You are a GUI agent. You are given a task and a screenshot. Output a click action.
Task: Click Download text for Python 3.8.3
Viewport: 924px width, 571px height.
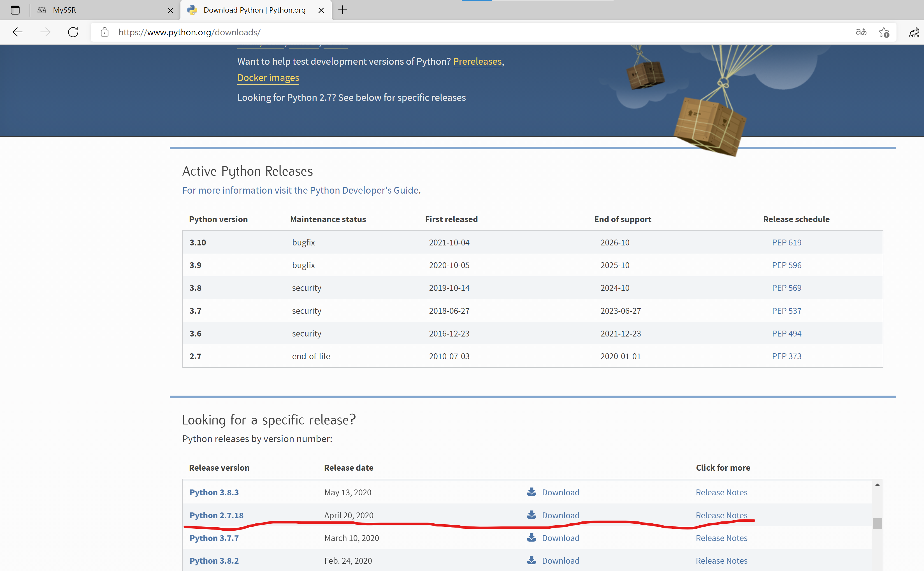tap(560, 493)
